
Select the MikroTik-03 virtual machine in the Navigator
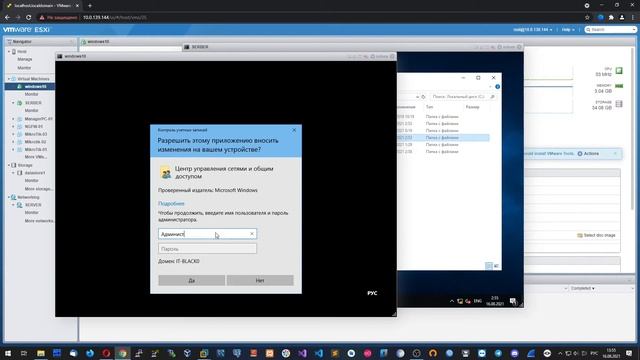tap(36, 134)
